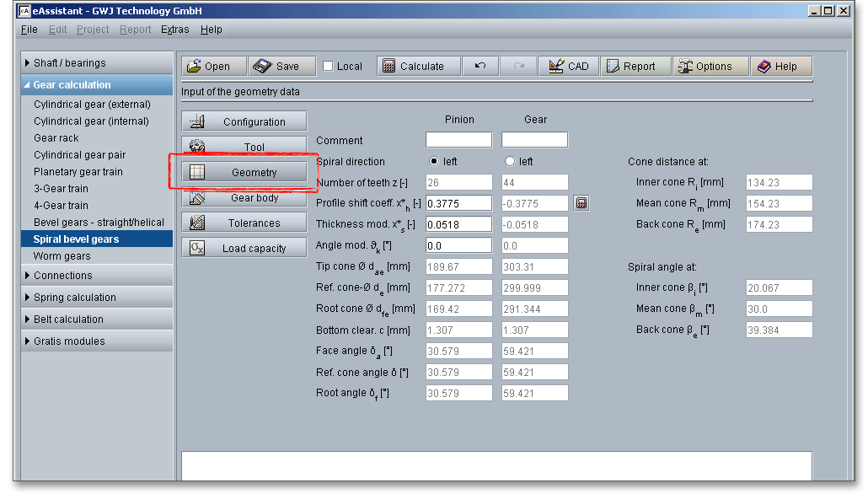The width and height of the screenshot is (868, 494).
Task: Open the Extras menu
Action: coord(174,30)
